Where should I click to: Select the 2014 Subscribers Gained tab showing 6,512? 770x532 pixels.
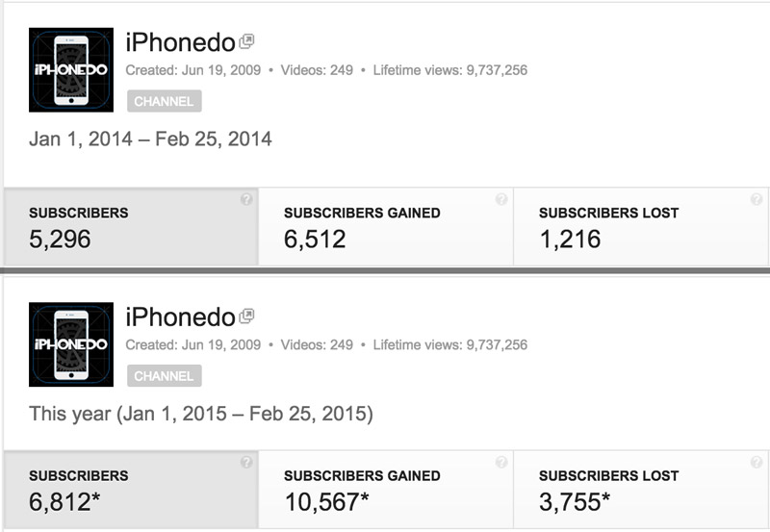pos(386,227)
